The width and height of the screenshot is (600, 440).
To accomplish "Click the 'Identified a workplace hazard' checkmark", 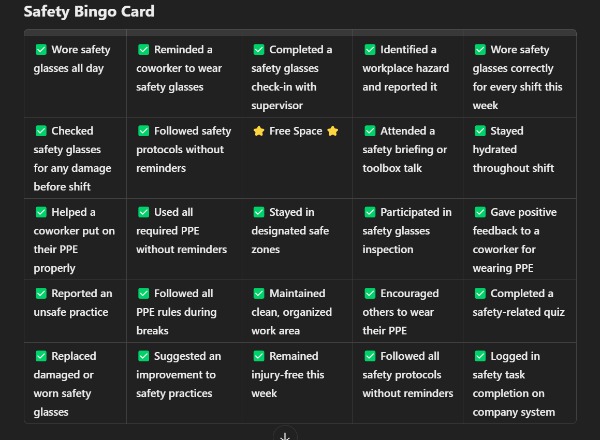I will coord(370,50).
